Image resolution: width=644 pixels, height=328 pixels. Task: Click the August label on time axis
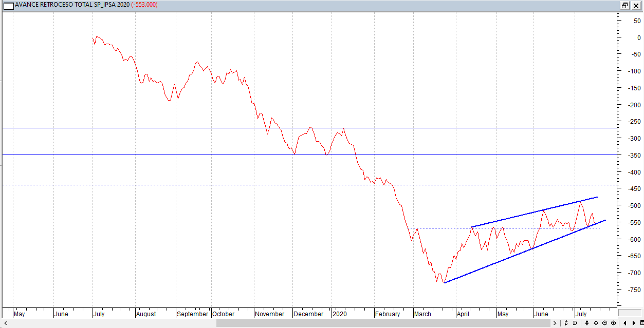[x=147, y=314]
